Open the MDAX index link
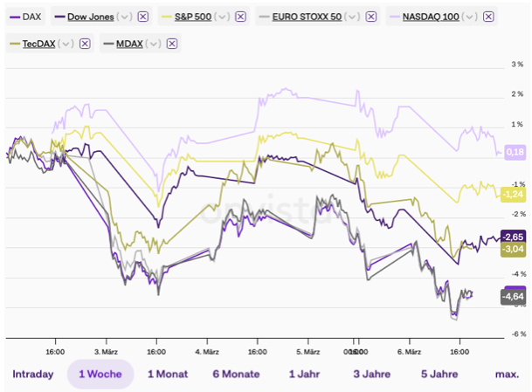The height and width of the screenshot is (392, 532). coord(130,44)
